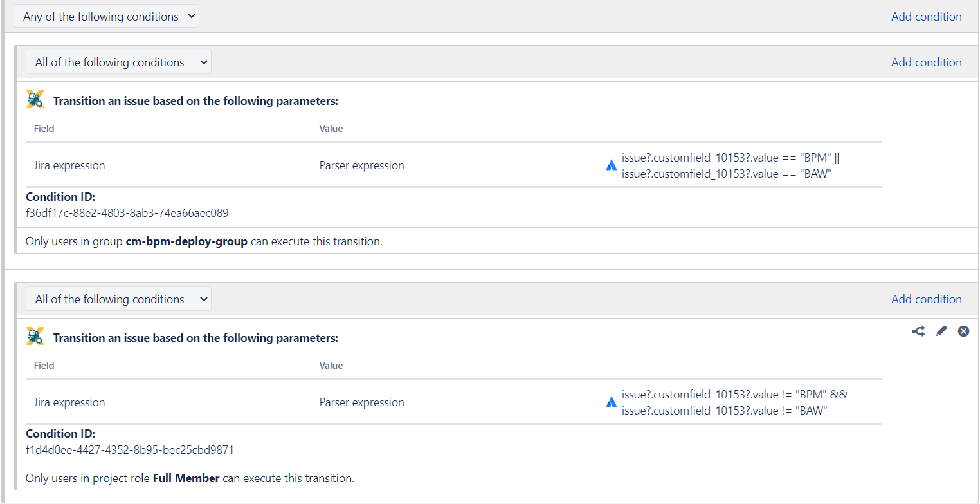This screenshot has width=980, height=504.
Task: Click cm-bpm-deploy-group group name
Action: (186, 242)
